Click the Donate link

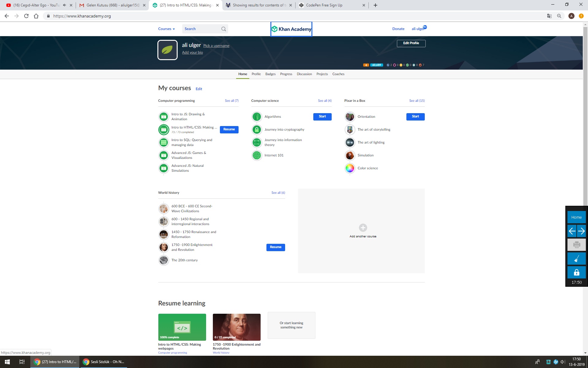[x=398, y=29]
